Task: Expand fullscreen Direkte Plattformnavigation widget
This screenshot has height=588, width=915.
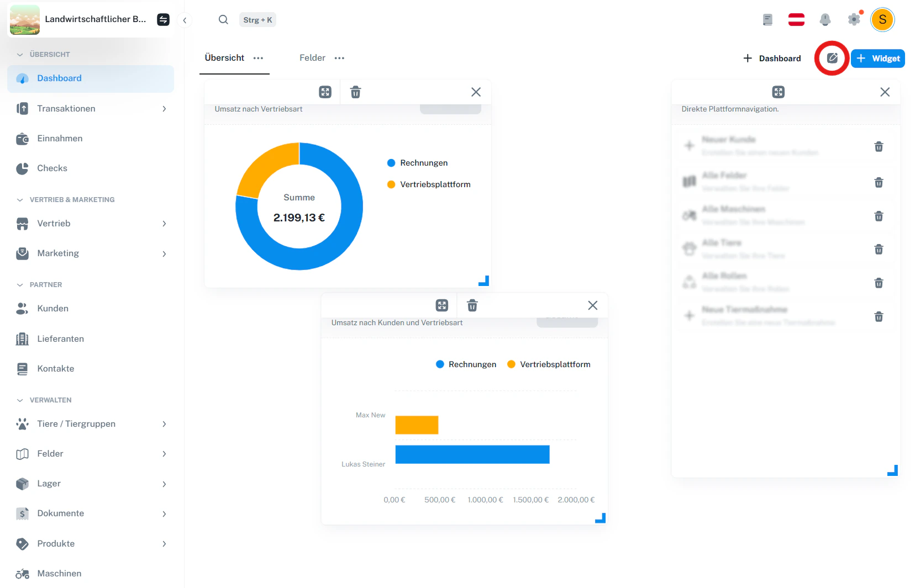Action: tap(779, 92)
